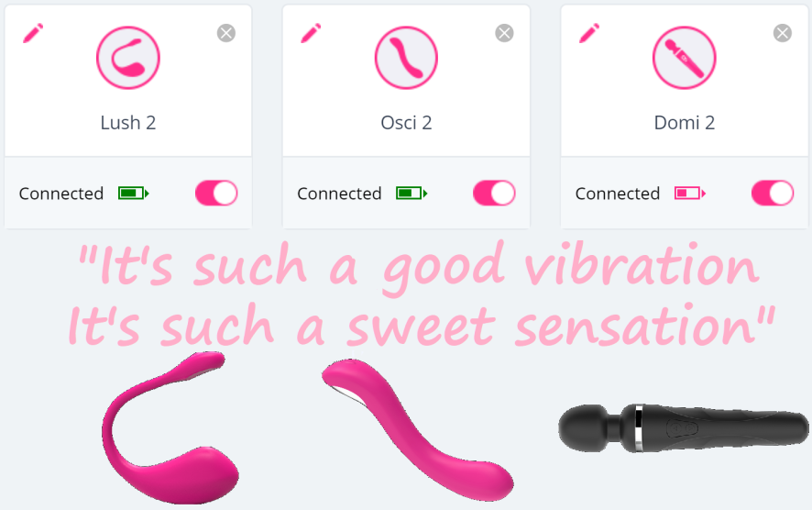Click the Lush 2 name label
This screenshot has height=510, width=812.
coord(128,123)
